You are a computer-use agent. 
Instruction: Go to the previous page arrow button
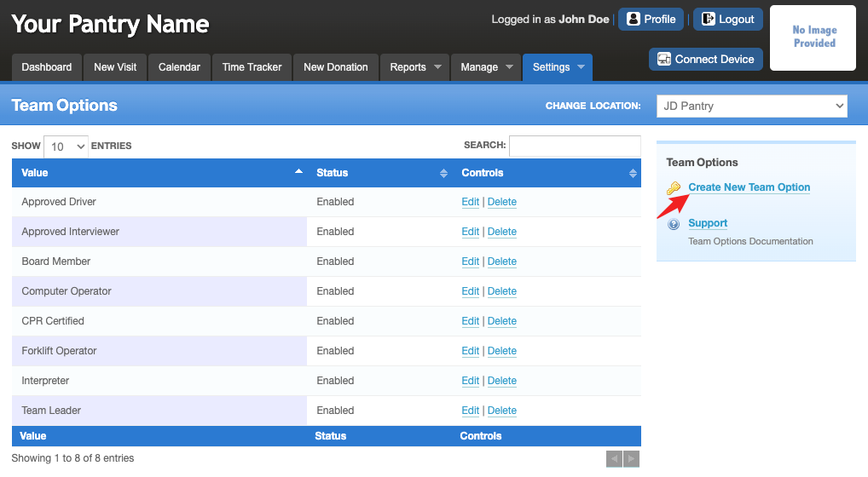pos(614,459)
